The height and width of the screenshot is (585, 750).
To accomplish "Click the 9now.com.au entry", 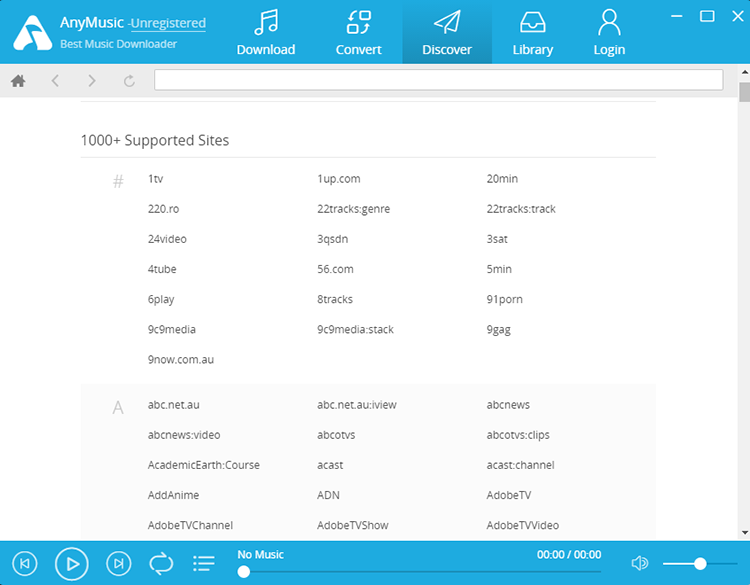I will tap(181, 360).
